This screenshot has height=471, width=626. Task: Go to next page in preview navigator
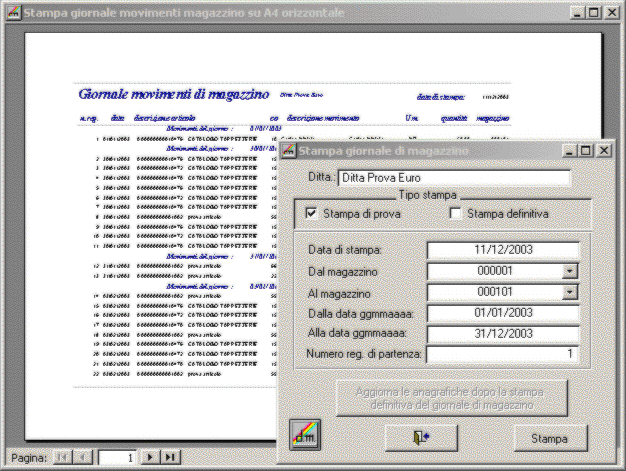coord(151,457)
